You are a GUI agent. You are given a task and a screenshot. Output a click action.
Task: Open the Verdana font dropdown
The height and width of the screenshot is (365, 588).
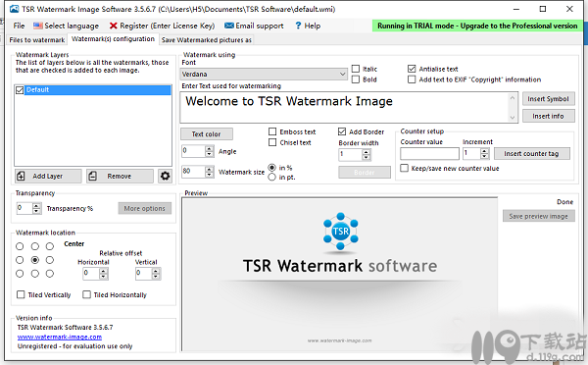tap(264, 74)
